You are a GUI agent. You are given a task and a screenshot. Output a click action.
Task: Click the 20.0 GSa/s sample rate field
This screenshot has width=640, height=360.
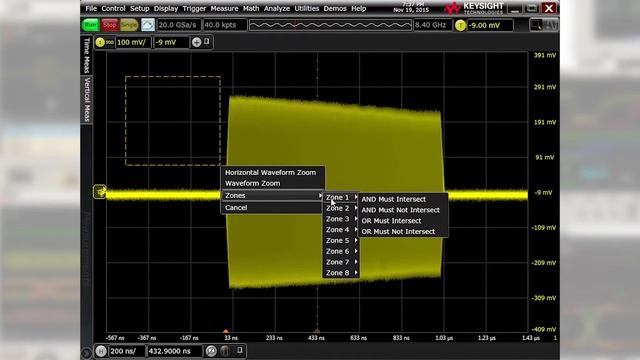pyautogui.click(x=178, y=25)
